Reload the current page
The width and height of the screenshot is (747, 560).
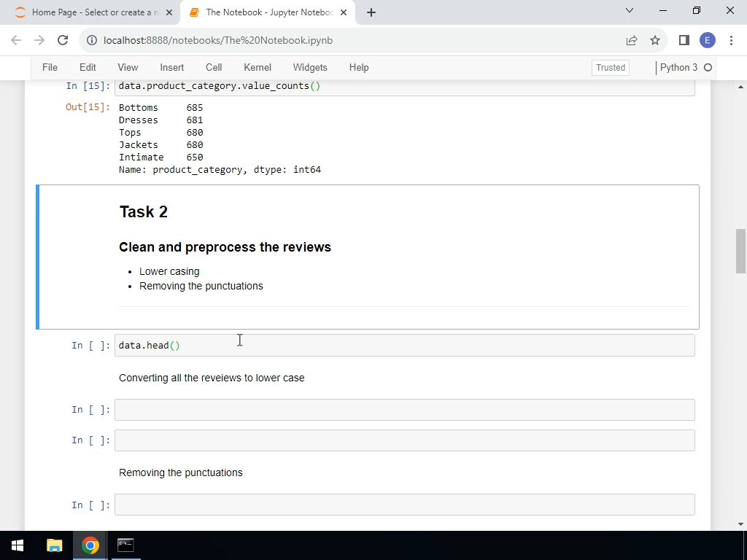coord(63,40)
